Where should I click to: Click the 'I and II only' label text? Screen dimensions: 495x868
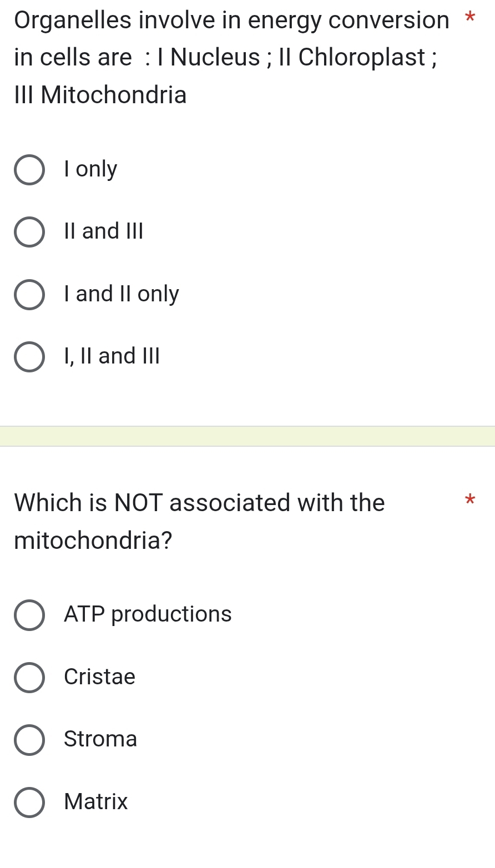[122, 294]
